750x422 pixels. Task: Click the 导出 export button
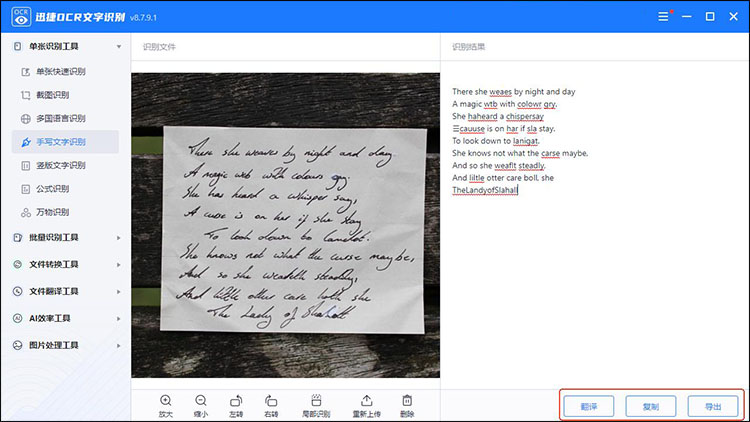pyautogui.click(x=713, y=406)
